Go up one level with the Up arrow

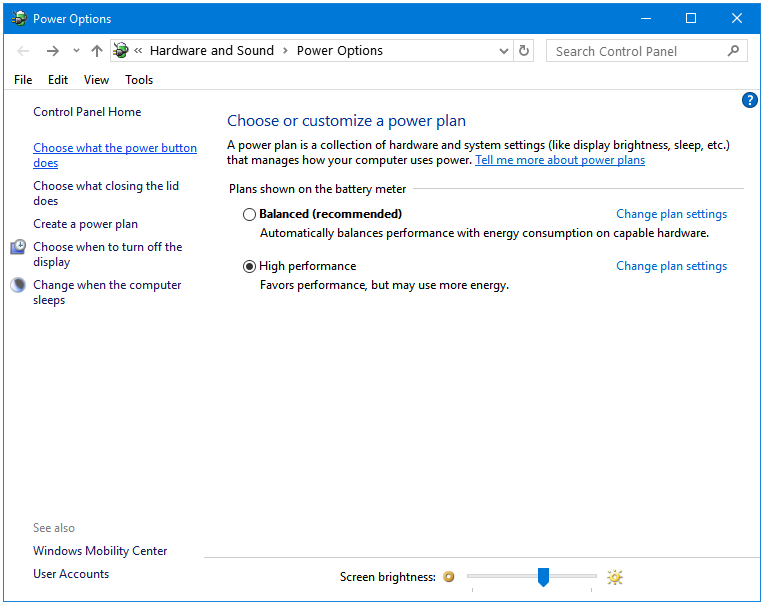[97, 51]
